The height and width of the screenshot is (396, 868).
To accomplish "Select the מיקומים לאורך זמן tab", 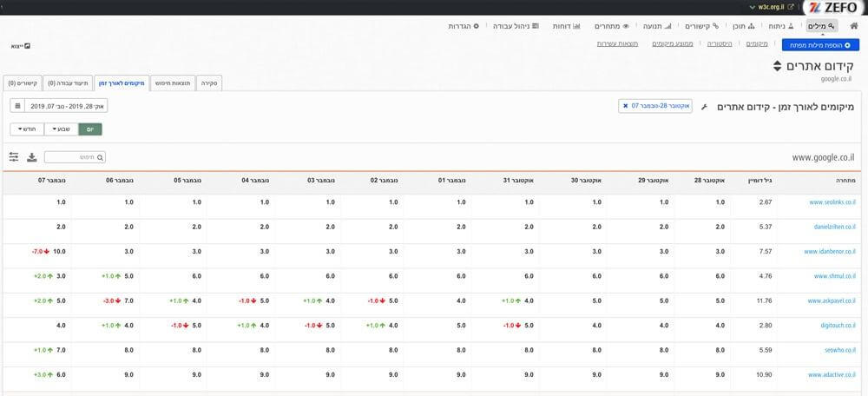I will (122, 83).
